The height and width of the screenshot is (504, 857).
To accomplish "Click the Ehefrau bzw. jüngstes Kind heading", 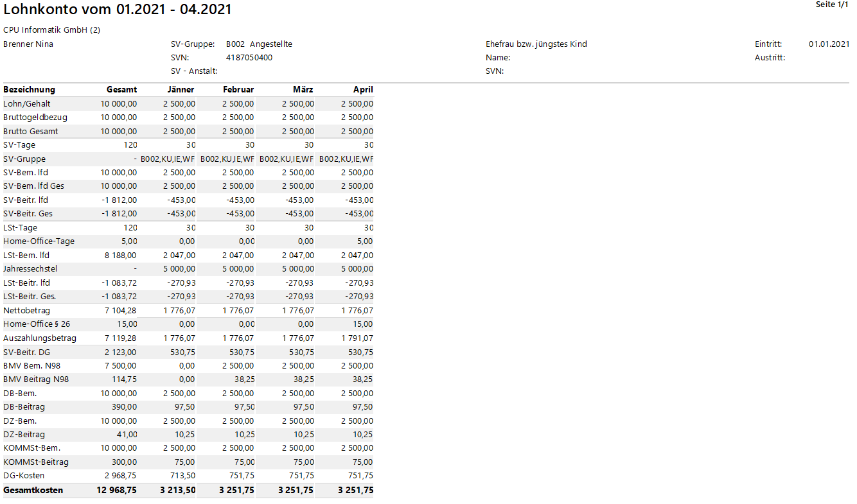I will (x=536, y=44).
